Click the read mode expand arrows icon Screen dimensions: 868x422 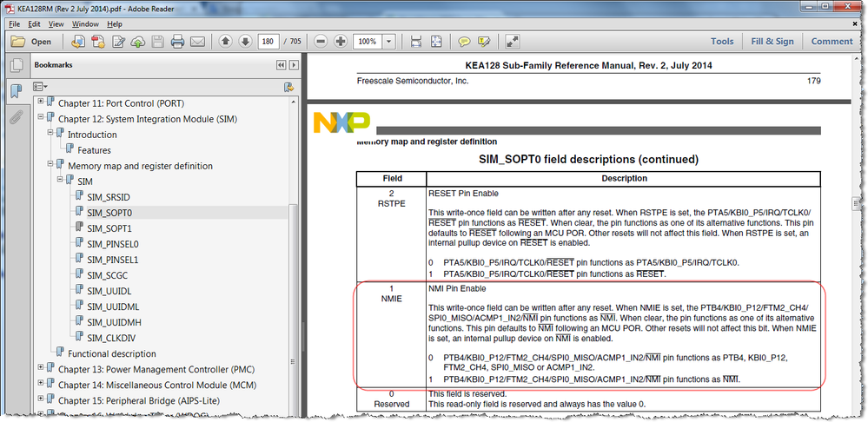click(512, 42)
